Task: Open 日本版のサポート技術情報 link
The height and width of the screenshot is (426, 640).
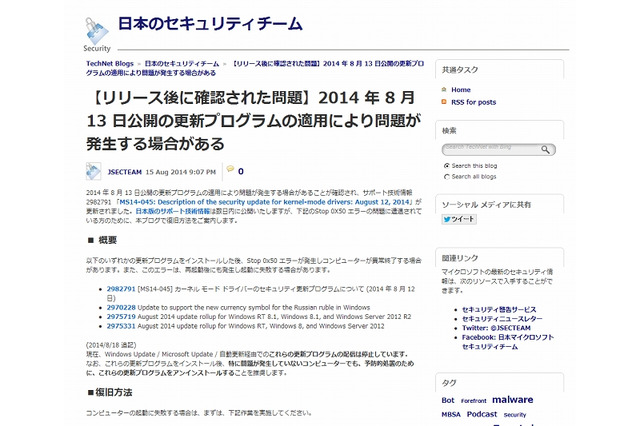Action: click(x=173, y=211)
